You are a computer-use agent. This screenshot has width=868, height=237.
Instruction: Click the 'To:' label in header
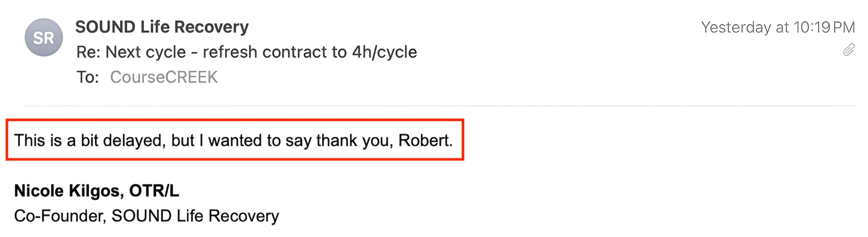pyautogui.click(x=87, y=77)
